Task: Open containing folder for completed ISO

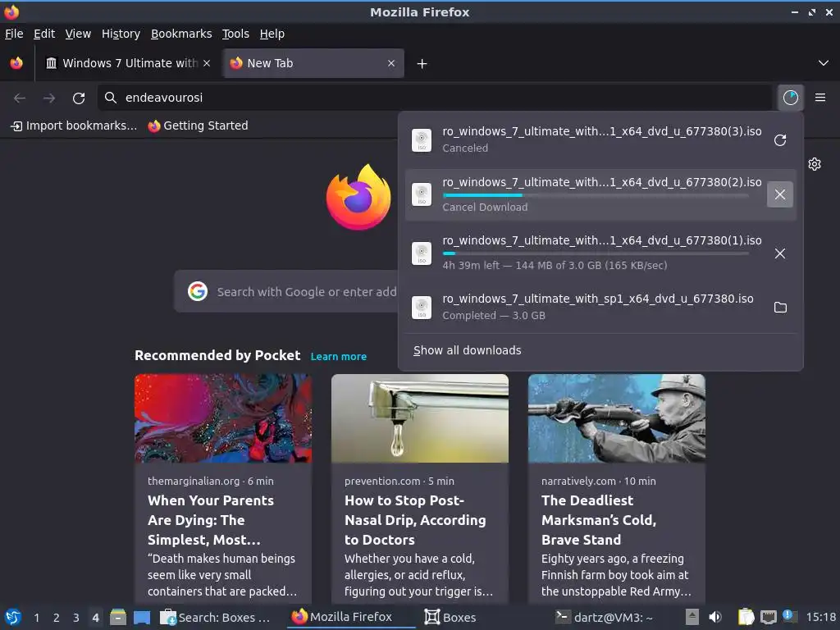Action: pos(780,308)
